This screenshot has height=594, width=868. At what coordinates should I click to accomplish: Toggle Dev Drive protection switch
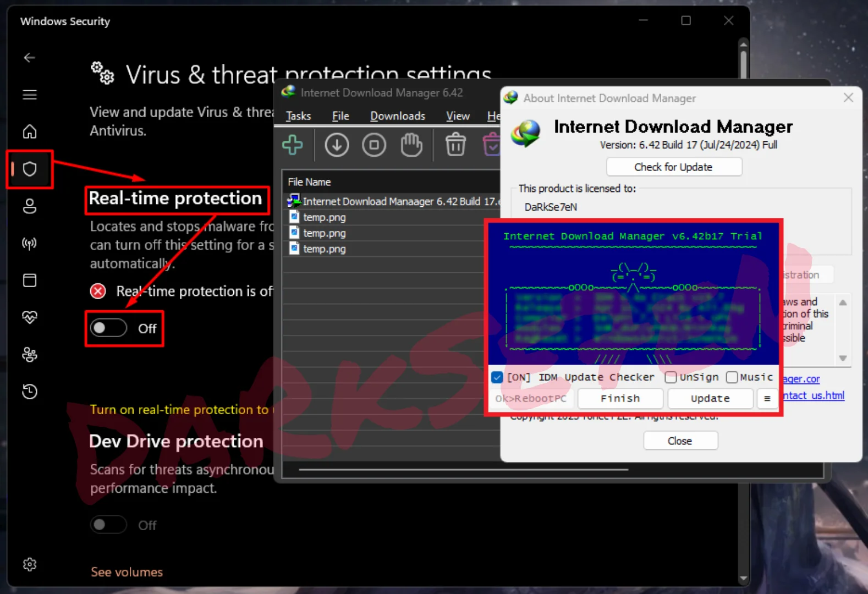[108, 525]
